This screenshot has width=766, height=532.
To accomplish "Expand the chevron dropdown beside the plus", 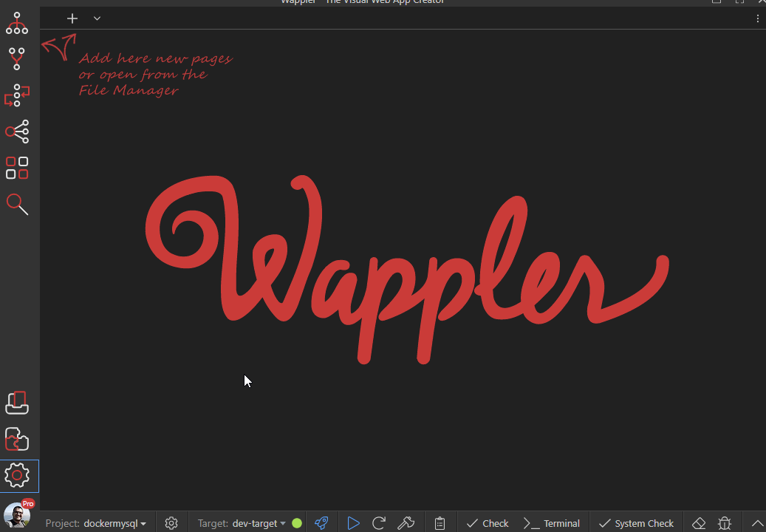I will [x=98, y=18].
